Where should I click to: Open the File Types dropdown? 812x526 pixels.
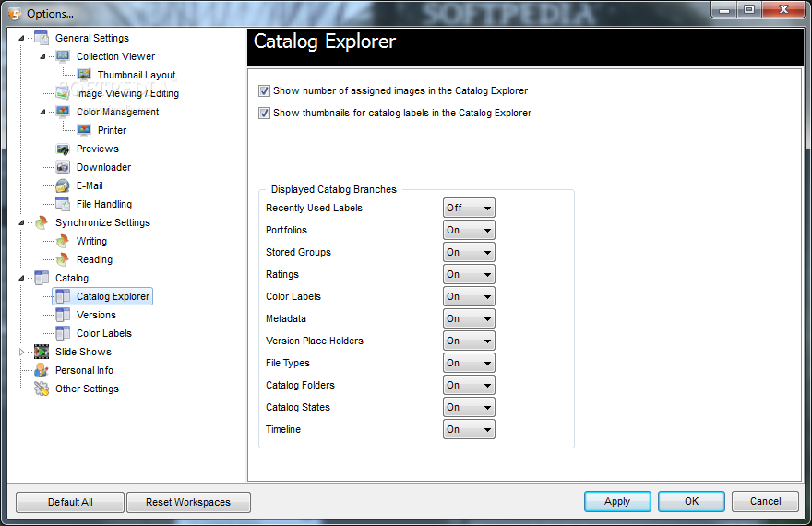[469, 363]
